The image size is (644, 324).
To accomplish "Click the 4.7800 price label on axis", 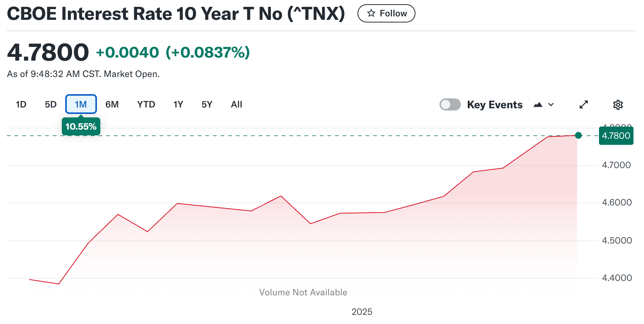I will (616, 136).
